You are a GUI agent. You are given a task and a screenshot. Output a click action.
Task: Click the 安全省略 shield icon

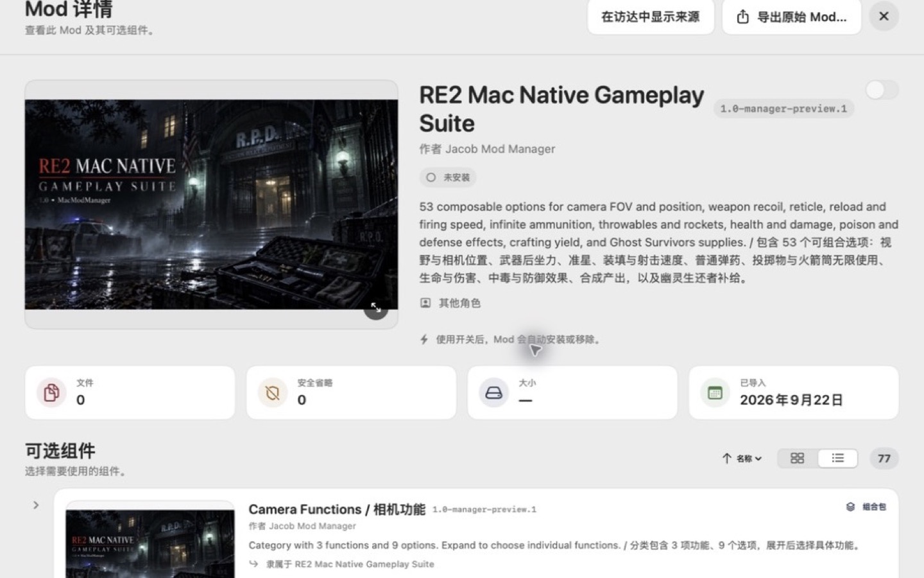click(273, 392)
